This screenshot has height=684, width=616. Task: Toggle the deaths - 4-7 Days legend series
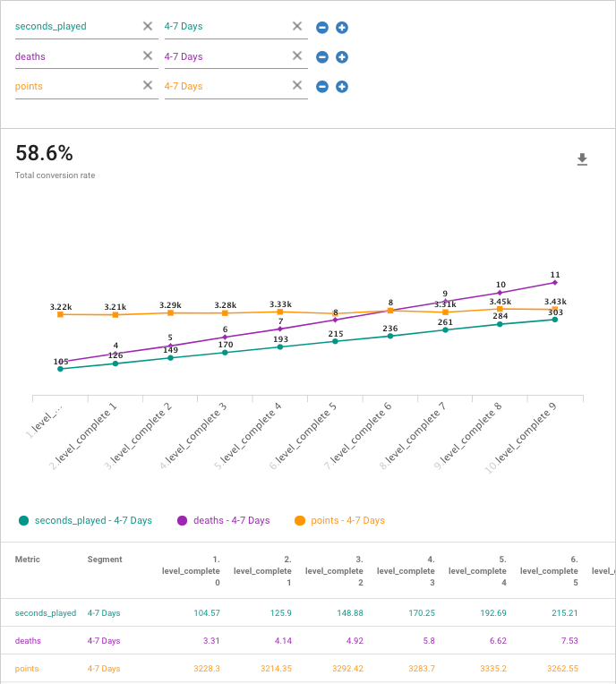click(223, 520)
